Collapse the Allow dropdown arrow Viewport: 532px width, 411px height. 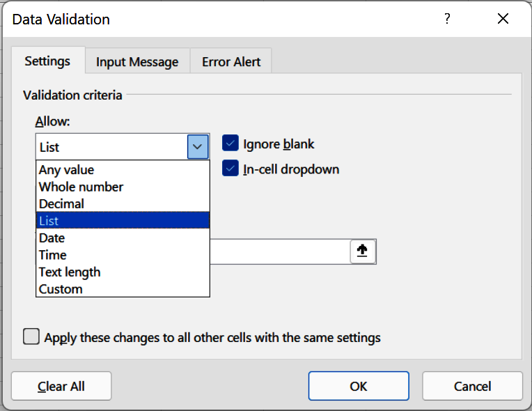click(x=198, y=147)
